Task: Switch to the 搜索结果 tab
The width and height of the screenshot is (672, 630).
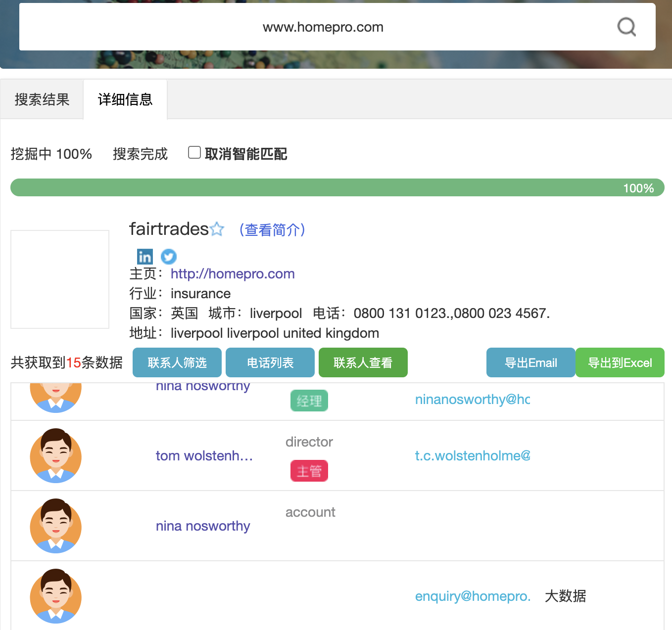Action: [x=42, y=99]
